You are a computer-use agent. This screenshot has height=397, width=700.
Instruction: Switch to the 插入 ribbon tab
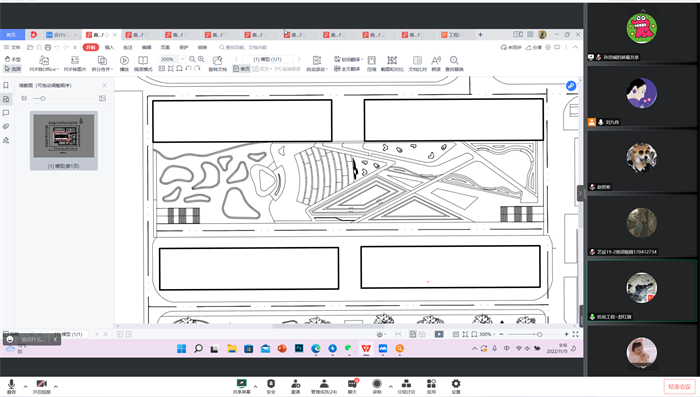[109, 47]
